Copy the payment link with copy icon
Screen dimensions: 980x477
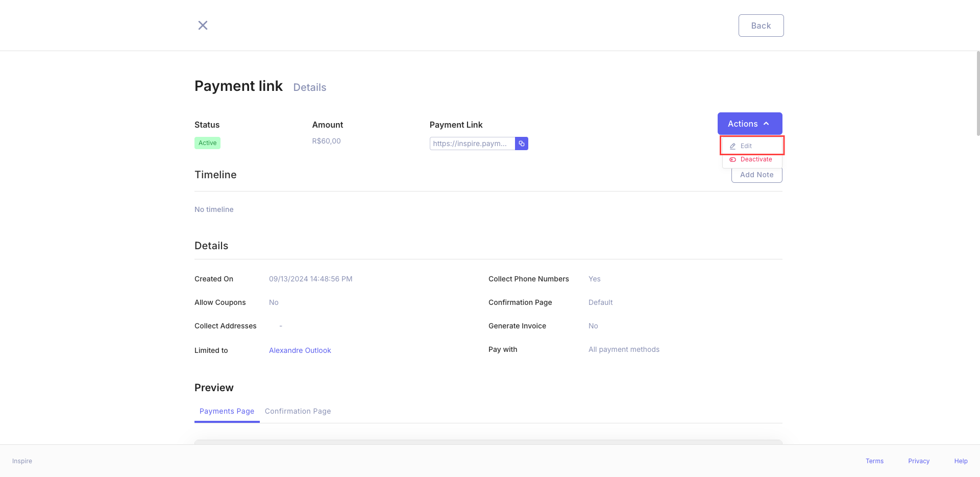coord(522,144)
